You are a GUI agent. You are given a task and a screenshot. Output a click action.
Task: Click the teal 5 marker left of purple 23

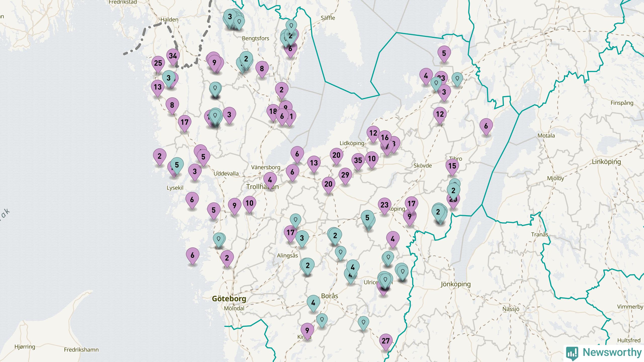click(367, 218)
